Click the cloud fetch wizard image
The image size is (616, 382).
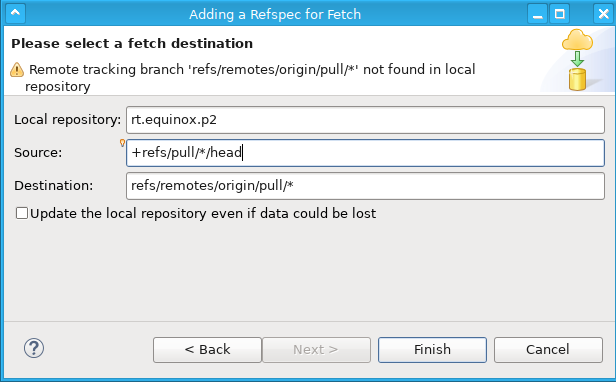click(x=577, y=60)
